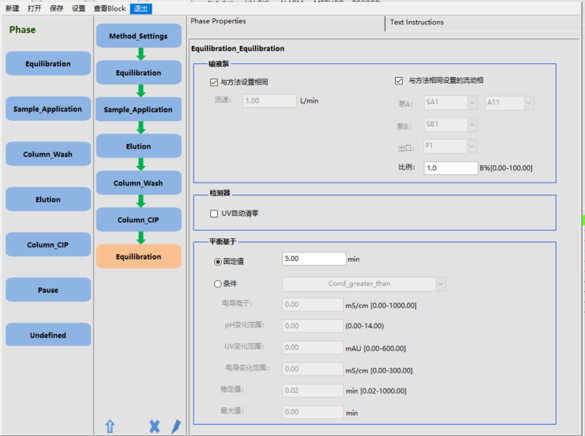Viewport: 585px width, 436px height.
Task: Click the 保存 save menu button
Action: pyautogui.click(x=56, y=8)
